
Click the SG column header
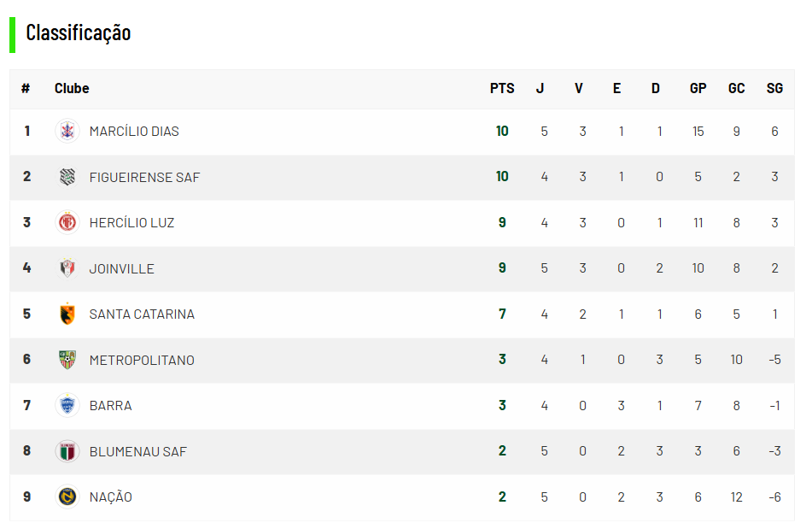774,89
